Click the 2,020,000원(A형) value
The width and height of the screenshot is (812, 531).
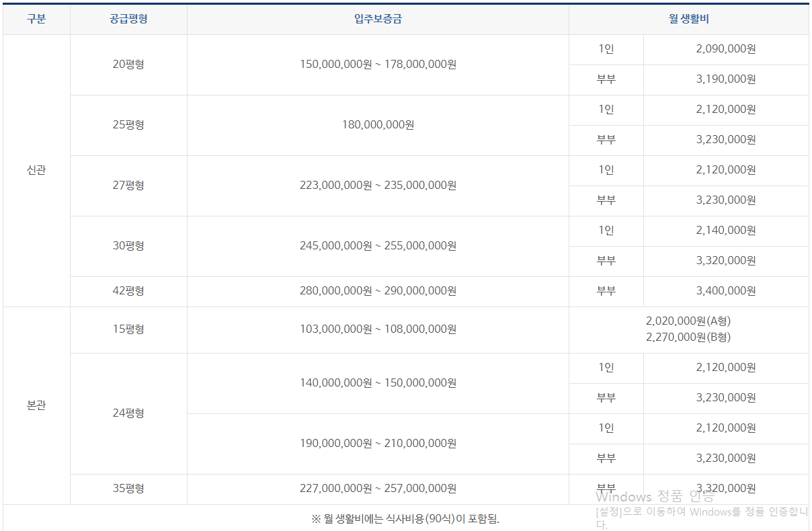pos(688,322)
